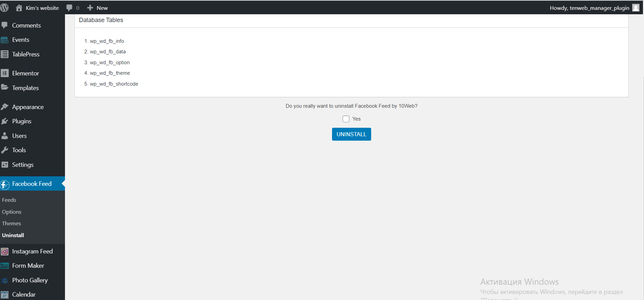The height and width of the screenshot is (300, 644).
Task: Open the TablePress menu label
Action: [x=26, y=54]
